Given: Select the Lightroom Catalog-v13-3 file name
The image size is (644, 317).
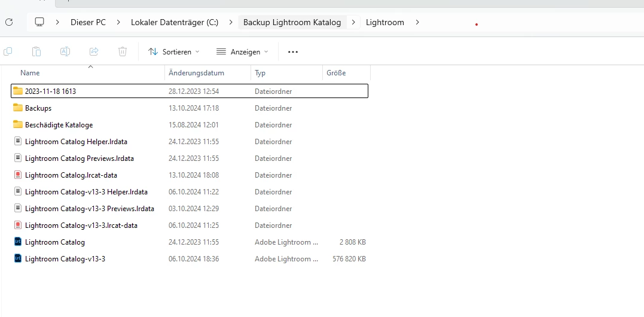Looking at the screenshot, I should coord(65,259).
